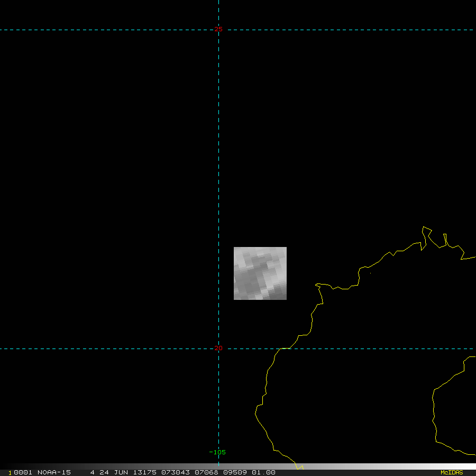
Task: Click the intersection of 25 and -105 gridlines
Action: click(x=218, y=30)
